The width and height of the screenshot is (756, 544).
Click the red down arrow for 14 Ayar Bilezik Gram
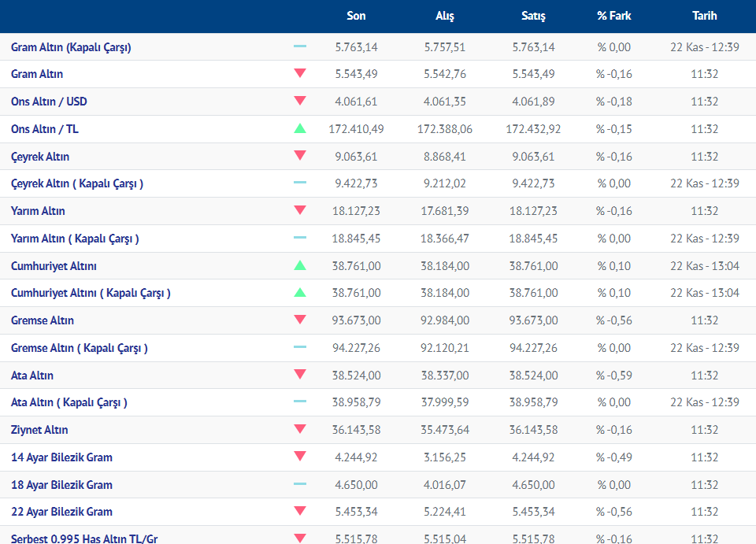[300, 457]
